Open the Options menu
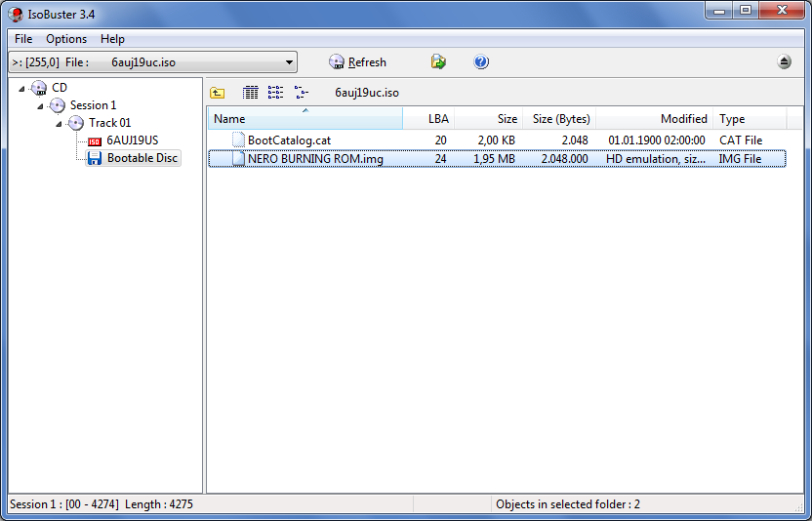 coord(66,39)
